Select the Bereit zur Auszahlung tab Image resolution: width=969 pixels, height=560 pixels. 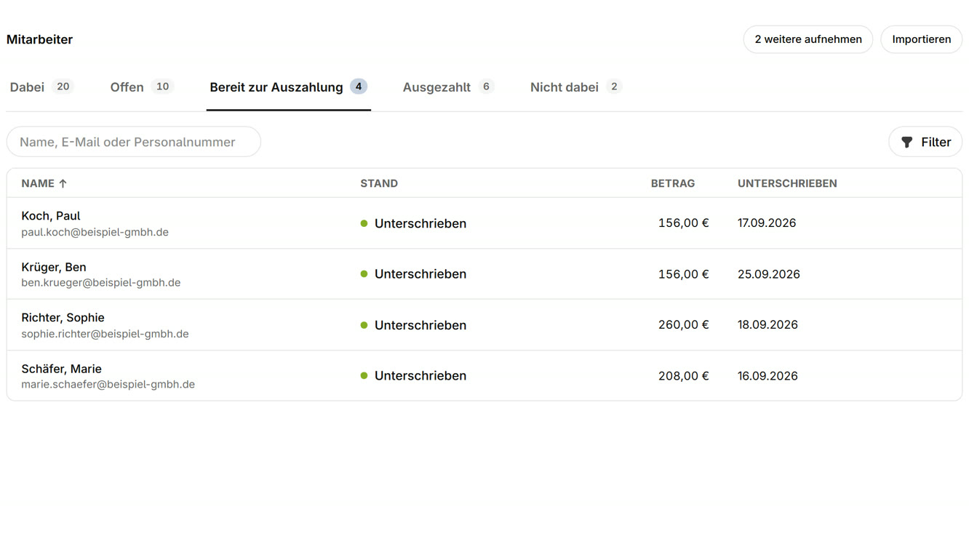(289, 87)
